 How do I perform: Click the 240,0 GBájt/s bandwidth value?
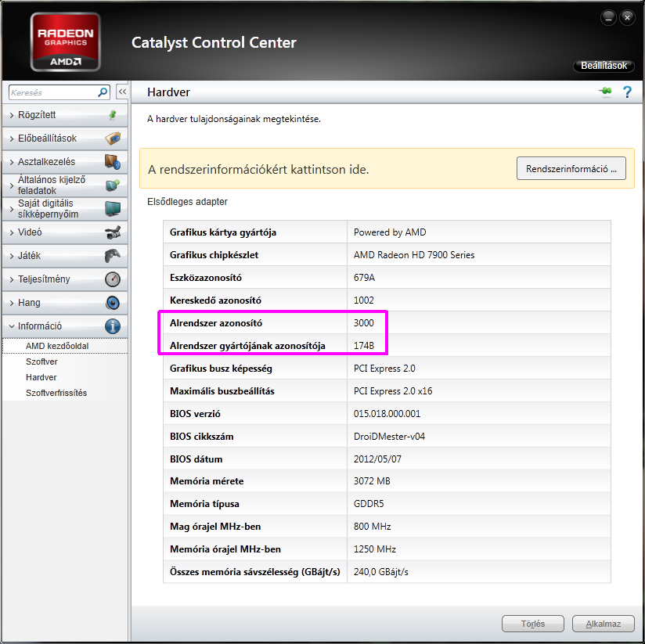(381, 572)
